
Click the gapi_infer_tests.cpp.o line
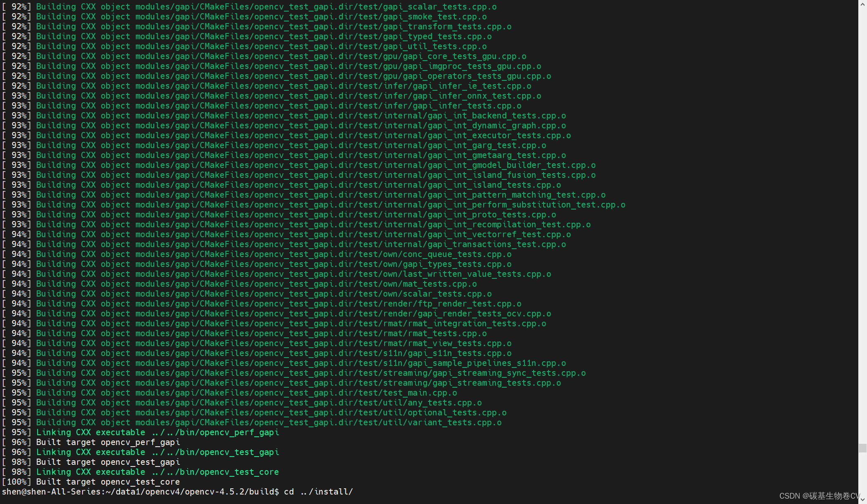262,106
